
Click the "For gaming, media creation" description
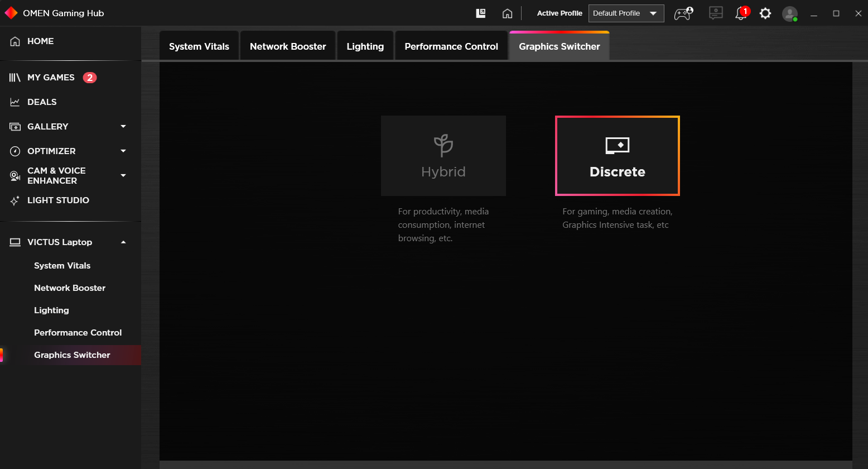click(618, 218)
